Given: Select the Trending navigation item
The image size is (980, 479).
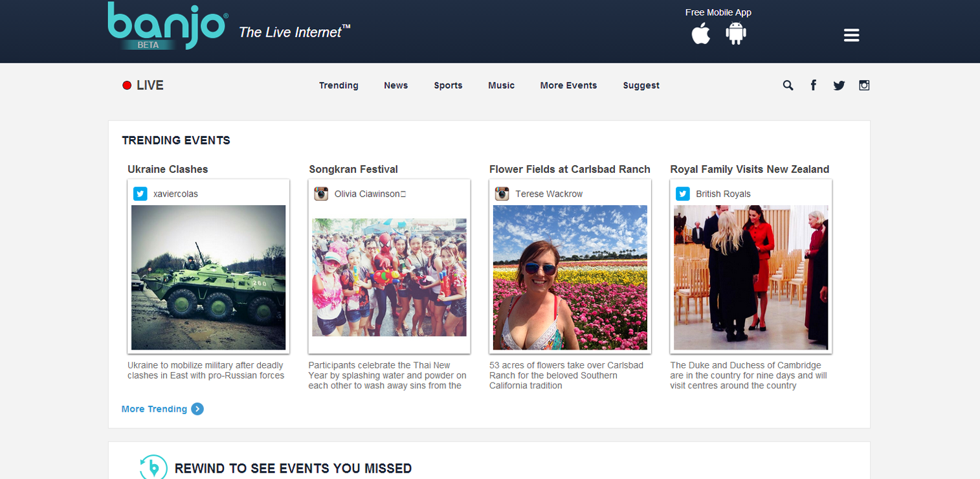Looking at the screenshot, I should pos(339,85).
